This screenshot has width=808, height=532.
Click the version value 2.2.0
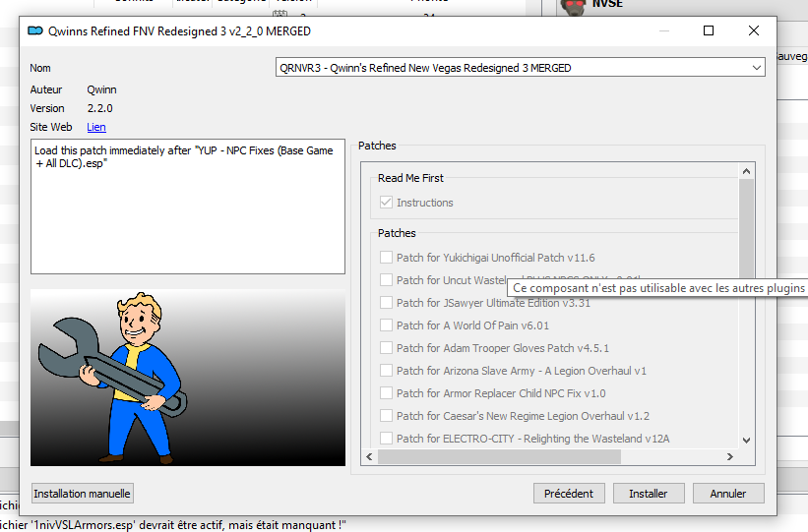click(100, 108)
